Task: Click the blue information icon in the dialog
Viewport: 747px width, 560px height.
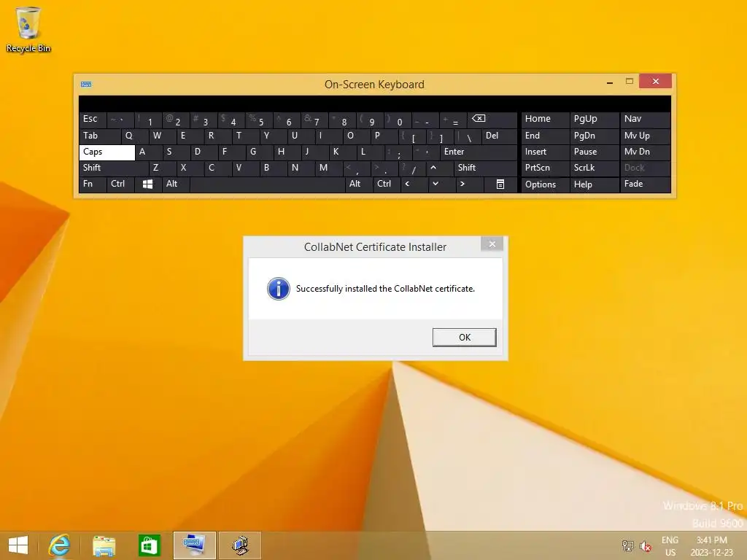Action: (x=279, y=289)
